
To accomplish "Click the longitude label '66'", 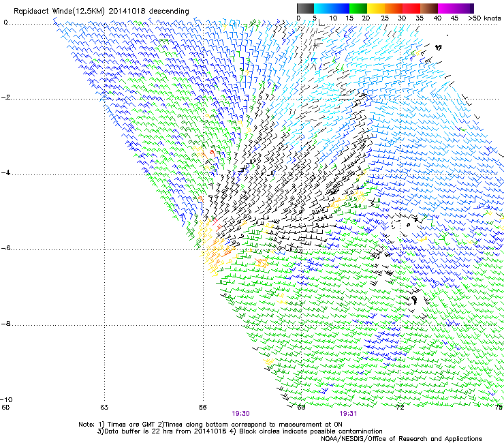I will pos(202,407).
